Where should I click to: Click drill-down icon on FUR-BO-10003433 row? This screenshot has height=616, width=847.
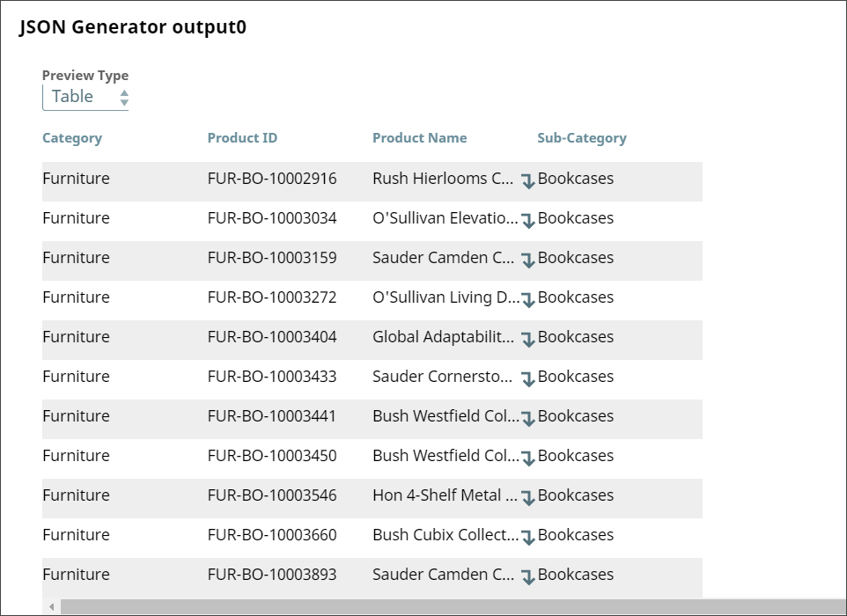pos(529,377)
